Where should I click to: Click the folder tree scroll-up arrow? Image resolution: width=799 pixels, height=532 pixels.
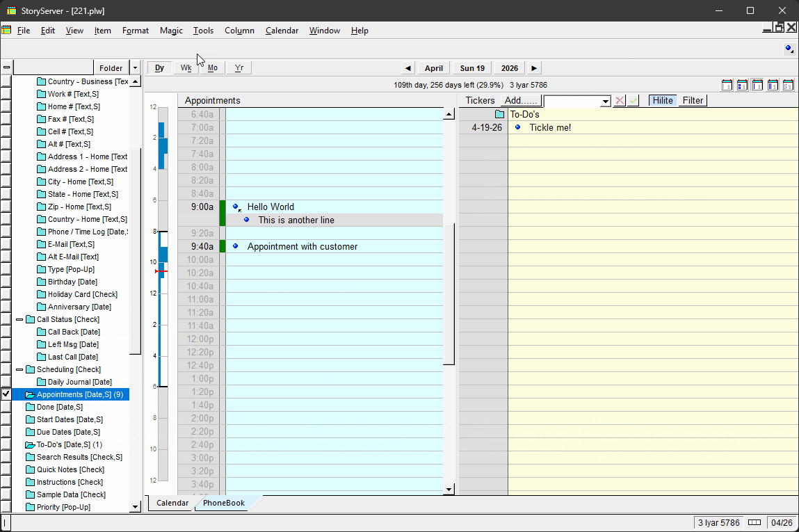135,81
